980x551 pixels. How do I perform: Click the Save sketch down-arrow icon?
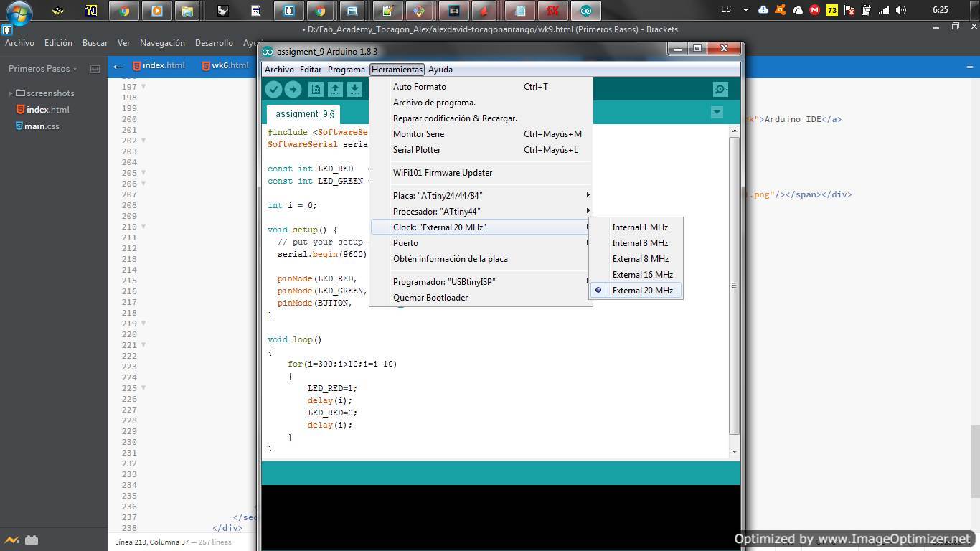coord(354,89)
